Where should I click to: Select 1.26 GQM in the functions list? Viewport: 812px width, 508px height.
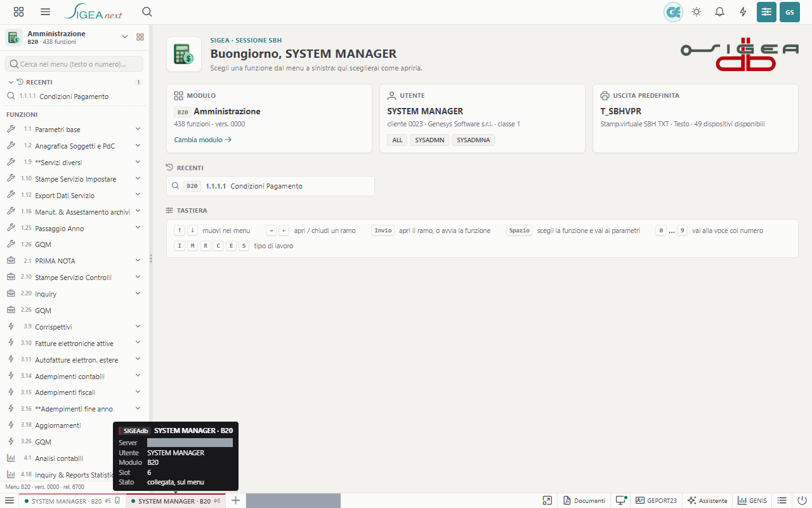coord(74,244)
